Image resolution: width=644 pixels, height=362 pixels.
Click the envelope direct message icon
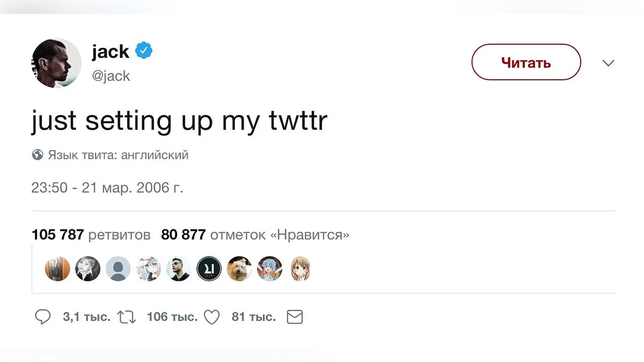pos(295,317)
